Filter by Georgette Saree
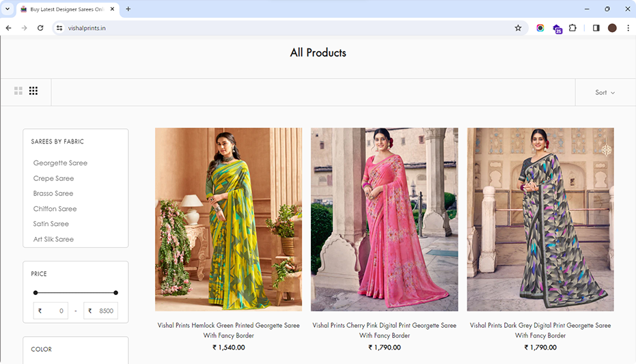The width and height of the screenshot is (636, 364). point(60,163)
